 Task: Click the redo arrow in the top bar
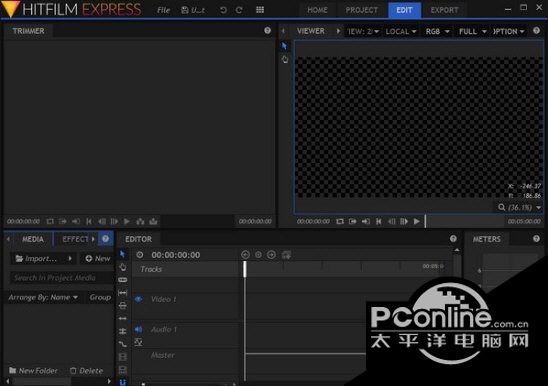pyautogui.click(x=239, y=10)
